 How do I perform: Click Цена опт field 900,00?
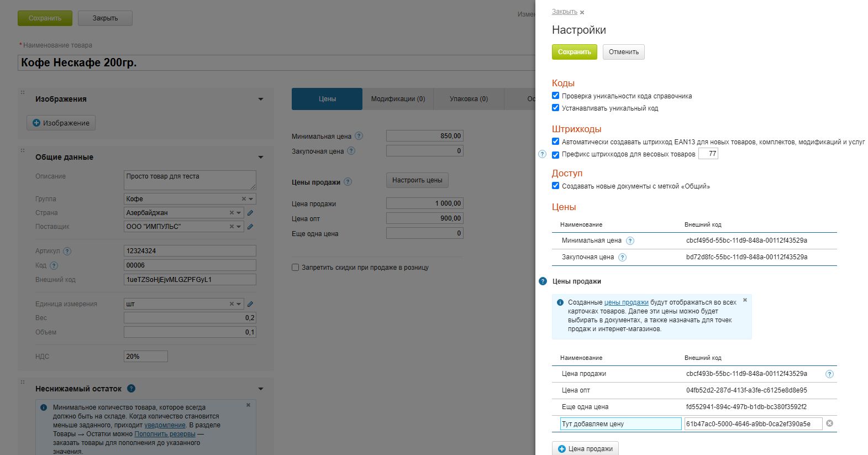pyautogui.click(x=425, y=218)
